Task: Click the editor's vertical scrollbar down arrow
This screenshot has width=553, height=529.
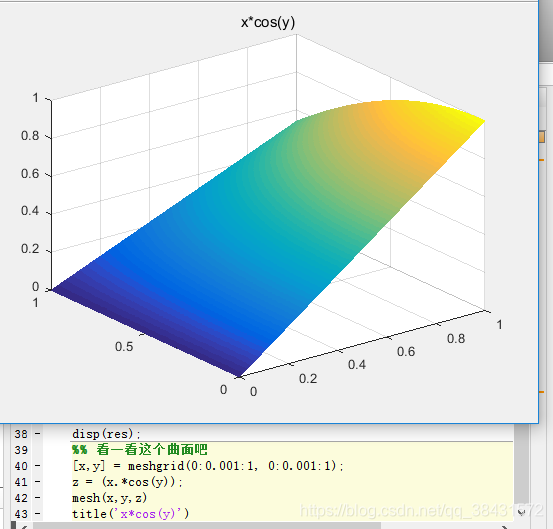Action: (x=522, y=512)
